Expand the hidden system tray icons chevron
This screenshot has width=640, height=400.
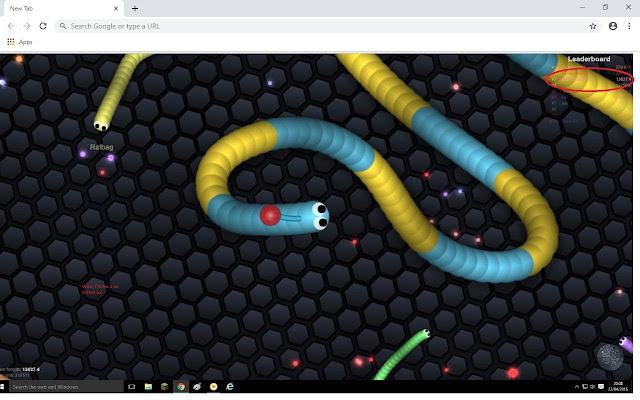click(576, 387)
